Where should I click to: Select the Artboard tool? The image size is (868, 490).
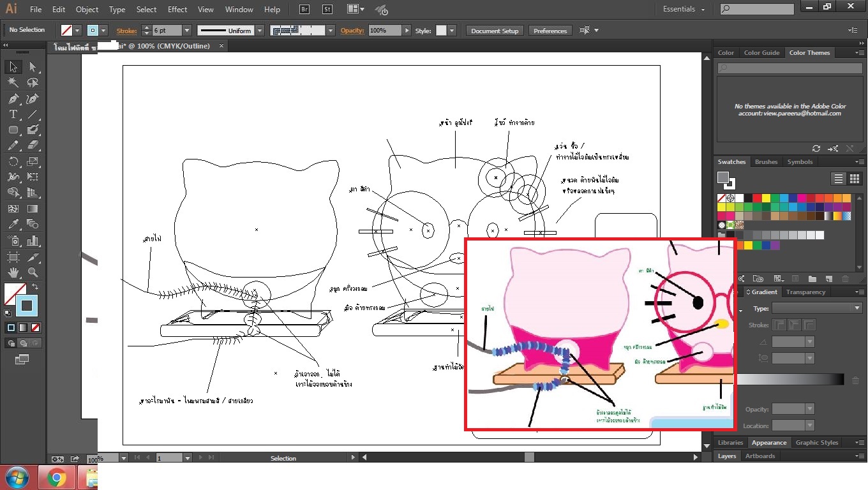tap(13, 257)
